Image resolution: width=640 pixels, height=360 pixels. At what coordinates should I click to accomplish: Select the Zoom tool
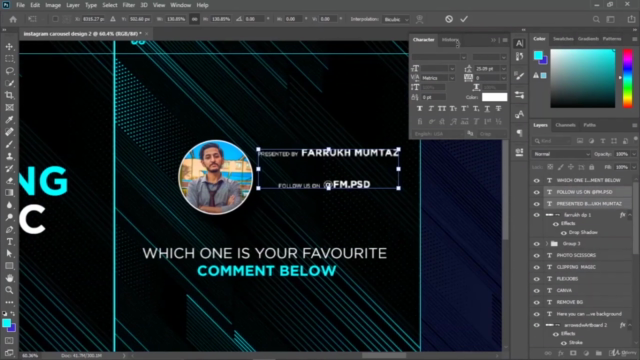9,290
